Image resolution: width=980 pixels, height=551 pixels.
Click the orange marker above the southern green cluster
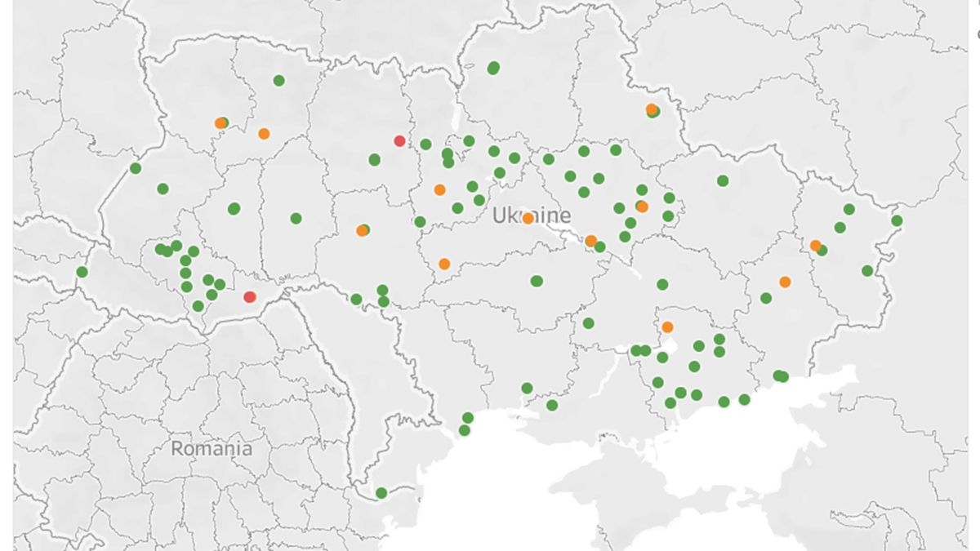point(666,327)
